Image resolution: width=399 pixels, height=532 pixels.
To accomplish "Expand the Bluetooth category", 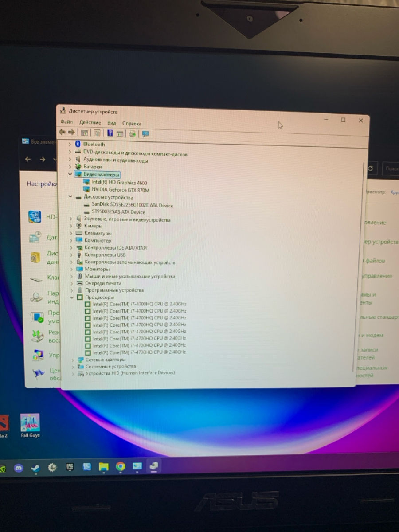I will pos(70,144).
